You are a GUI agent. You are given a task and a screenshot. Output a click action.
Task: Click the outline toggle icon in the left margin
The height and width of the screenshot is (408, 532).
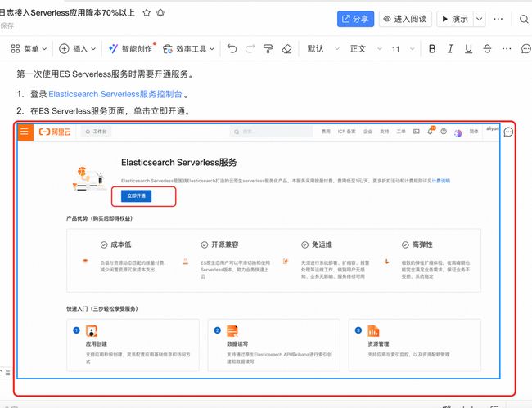click(7, 373)
